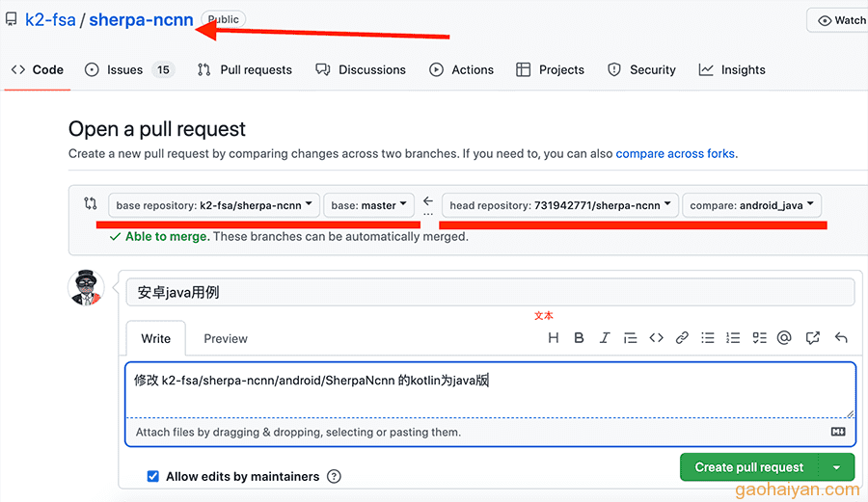868x502 pixels.
Task: Click the Markdown supported icon
Action: 838,432
